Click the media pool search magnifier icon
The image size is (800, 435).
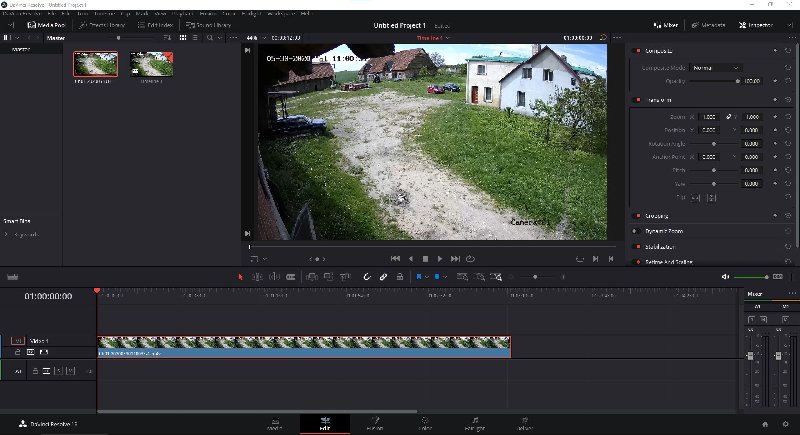(x=210, y=38)
